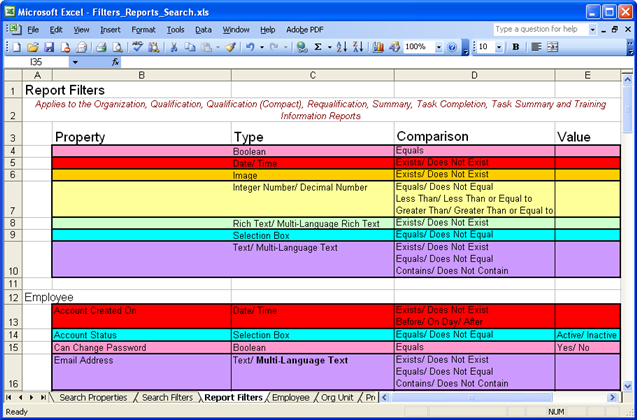Click the Merge and Center icon
637x420 pixels.
552,47
